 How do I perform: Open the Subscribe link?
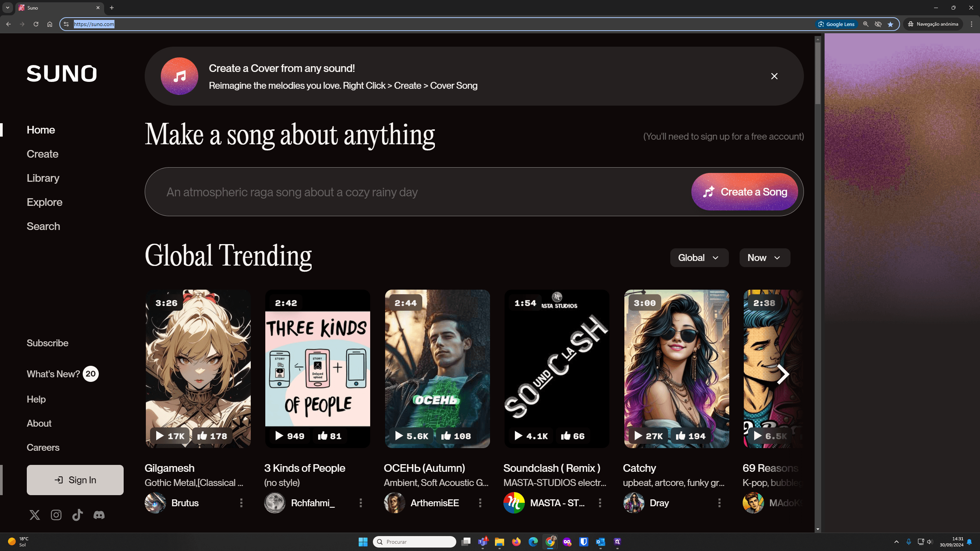pyautogui.click(x=47, y=343)
